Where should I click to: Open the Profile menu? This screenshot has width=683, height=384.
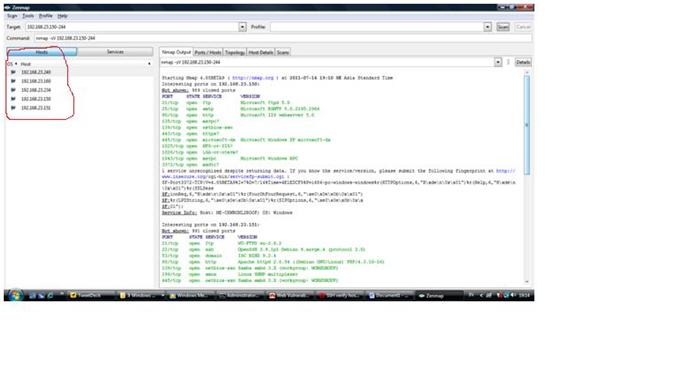click(x=45, y=16)
